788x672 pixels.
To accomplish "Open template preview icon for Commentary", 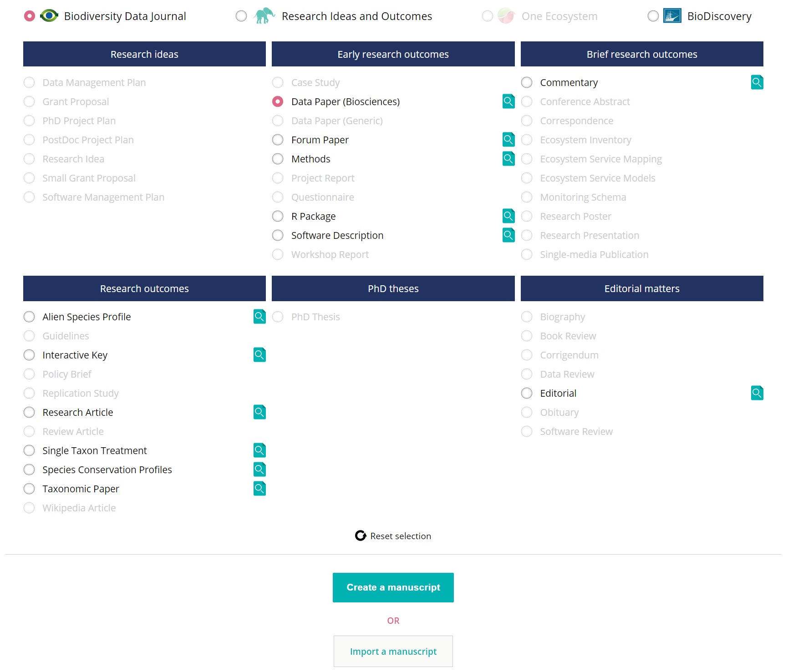I will click(x=757, y=82).
